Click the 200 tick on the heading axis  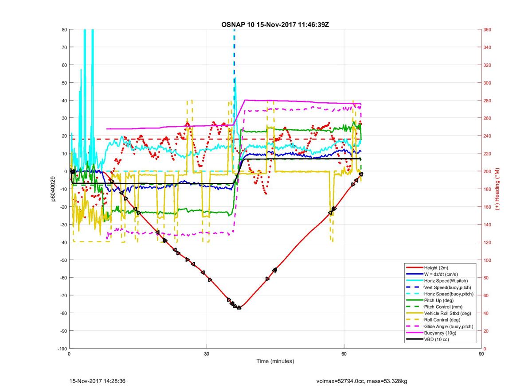[488, 171]
